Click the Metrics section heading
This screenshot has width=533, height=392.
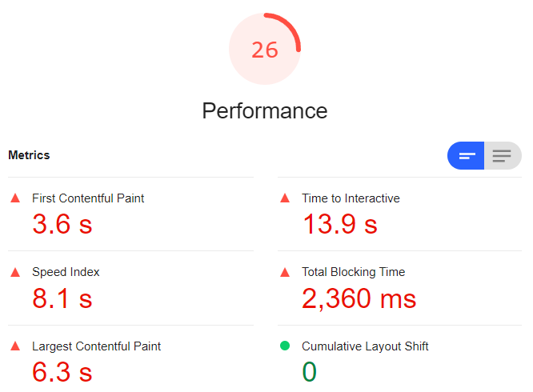tap(29, 155)
